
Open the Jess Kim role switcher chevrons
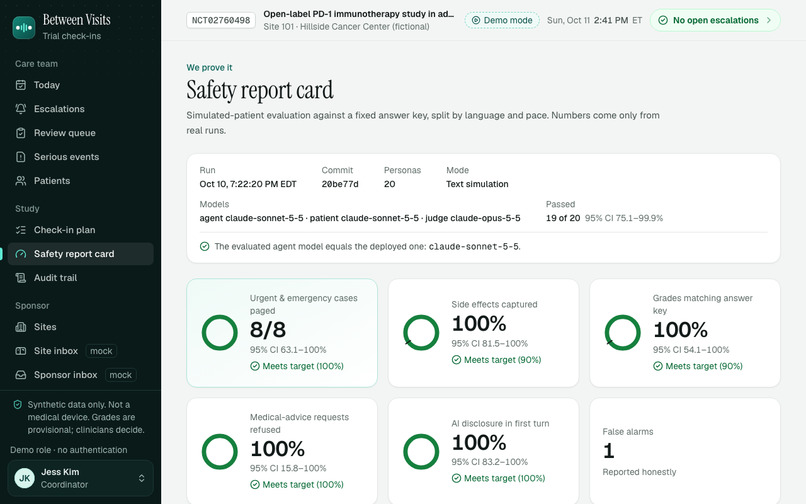tap(141, 478)
